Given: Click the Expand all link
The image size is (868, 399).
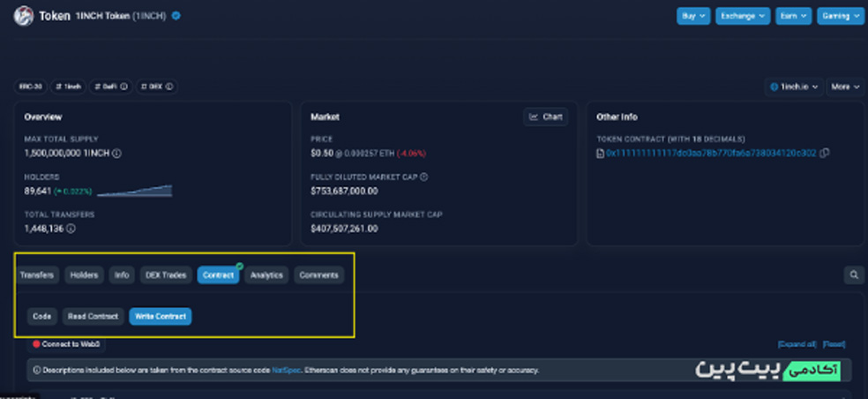Looking at the screenshot, I should tap(797, 344).
